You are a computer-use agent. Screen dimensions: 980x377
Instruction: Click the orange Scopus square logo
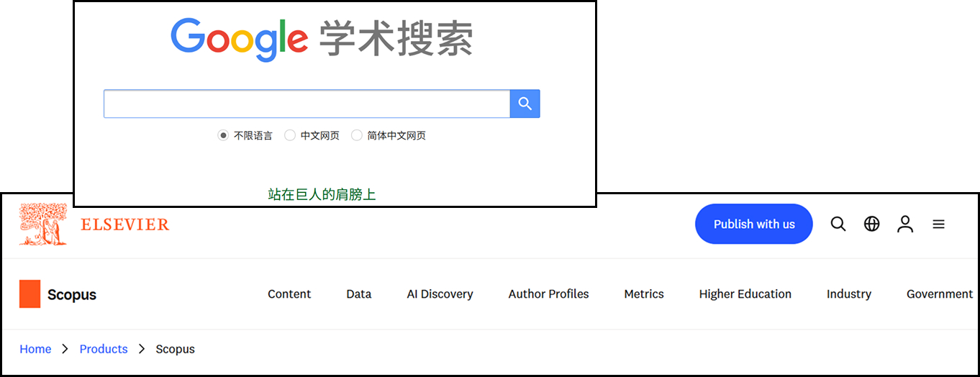30,294
